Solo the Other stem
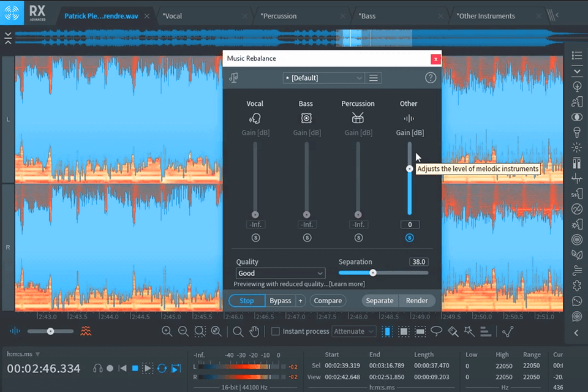This screenshot has height=392, width=588. (x=409, y=238)
